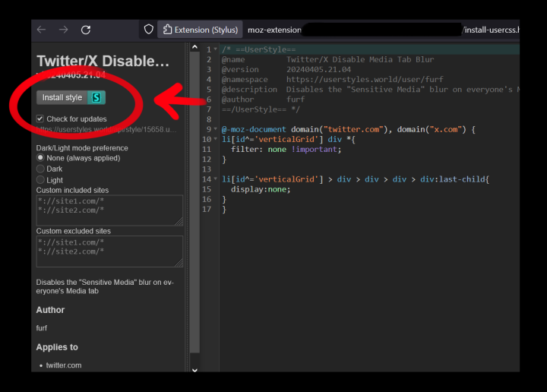
Task: Collapse the code fold at line 9
Action: click(x=216, y=129)
